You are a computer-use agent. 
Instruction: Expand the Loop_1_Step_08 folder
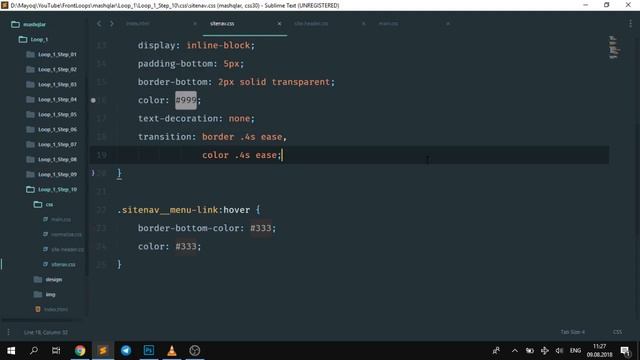[x=51, y=160]
